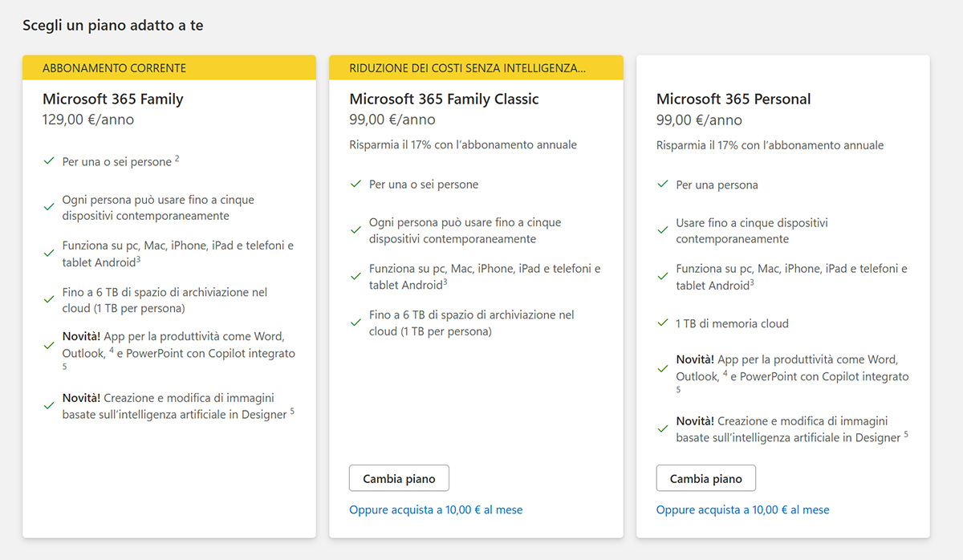Open monthly purchase link for Personal plan
Image resolution: width=963 pixels, height=560 pixels.
(x=742, y=509)
